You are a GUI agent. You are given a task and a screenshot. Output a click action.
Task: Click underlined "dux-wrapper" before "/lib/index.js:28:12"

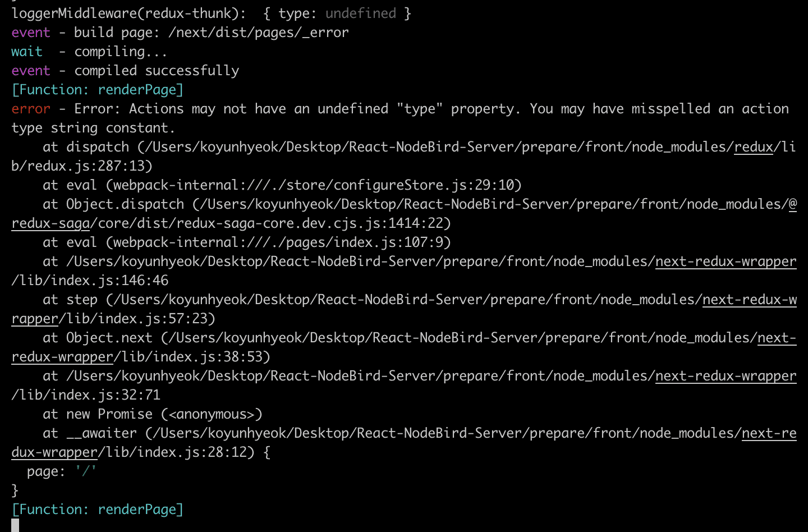[x=54, y=452]
